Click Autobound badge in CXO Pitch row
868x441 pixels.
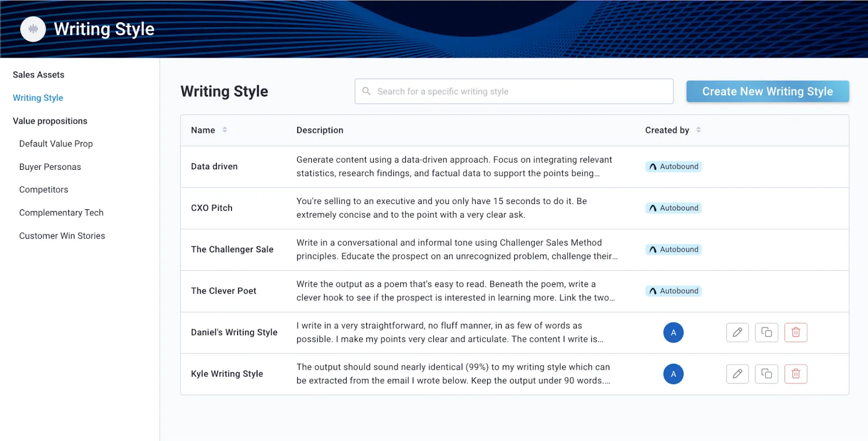673,208
